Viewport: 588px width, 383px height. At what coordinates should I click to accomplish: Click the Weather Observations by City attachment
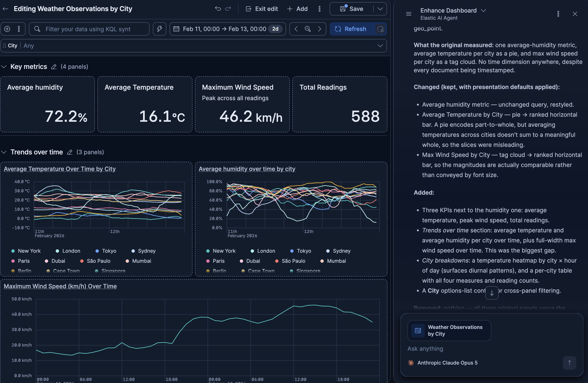(x=449, y=331)
